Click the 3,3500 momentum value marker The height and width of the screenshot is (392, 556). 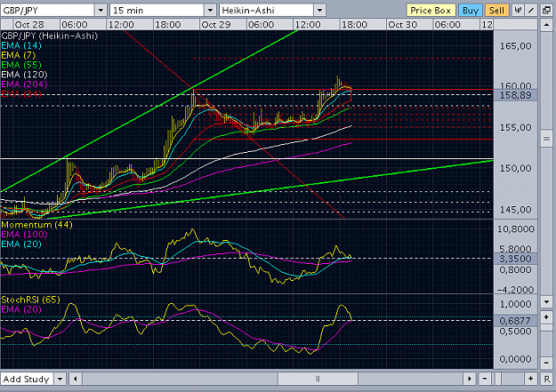(x=516, y=259)
